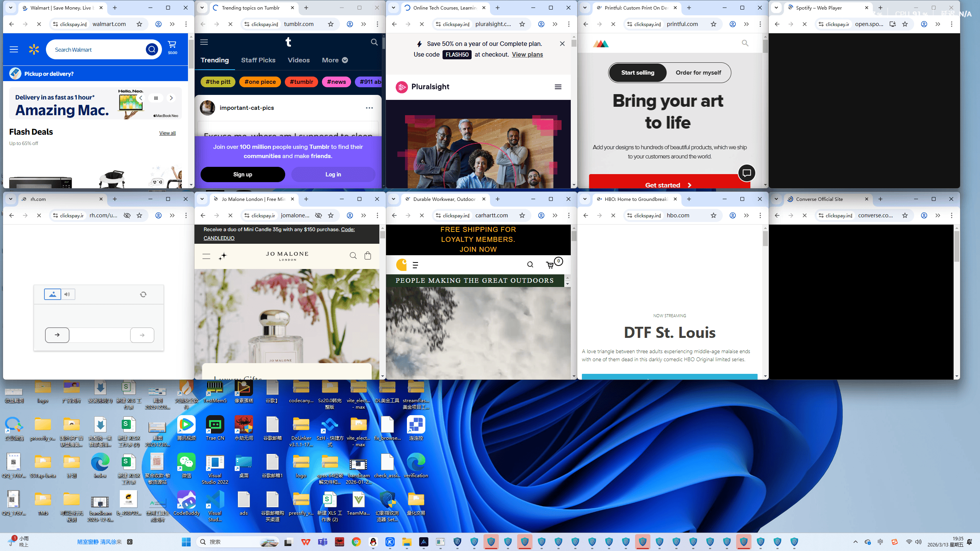Open Pluralsight hamburger menu
The height and width of the screenshot is (551, 980).
[x=558, y=87]
